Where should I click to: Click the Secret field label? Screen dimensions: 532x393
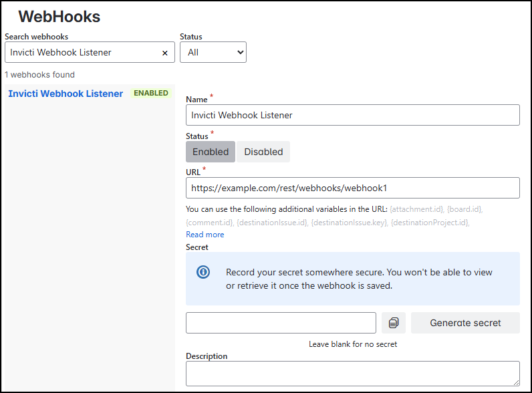[x=197, y=247]
